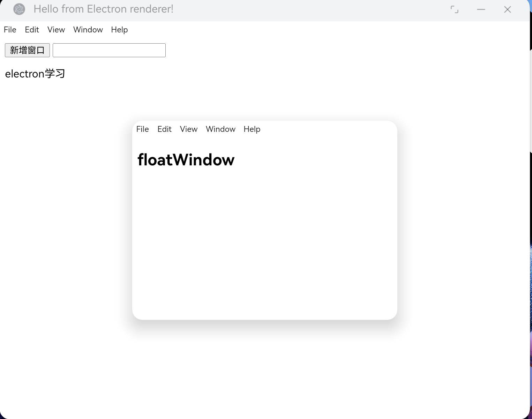532x419 pixels.
Task: Open Window menu in main window
Action: click(88, 30)
